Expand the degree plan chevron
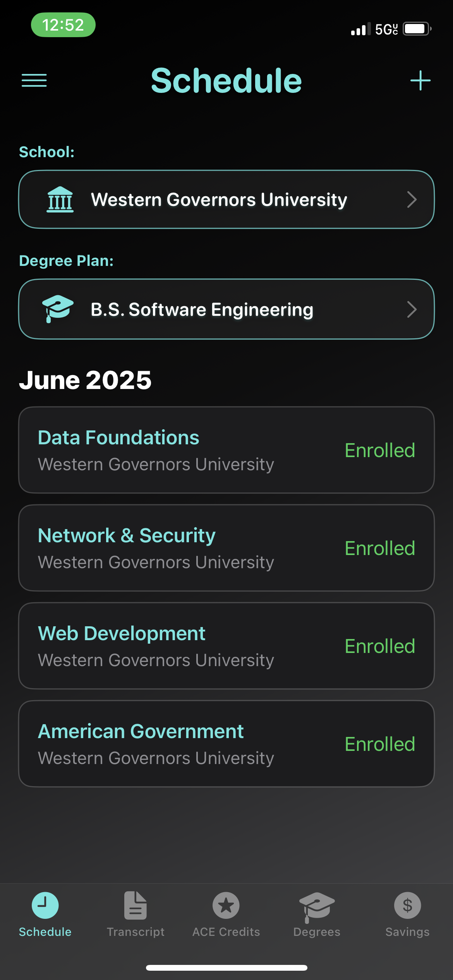This screenshot has height=980, width=453. 412,309
